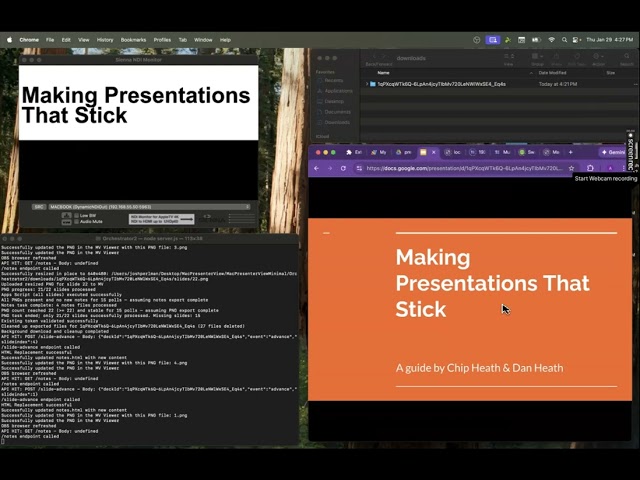Click the docs.google.com address bar
640x480 pixels.
pyautogui.click(x=464, y=168)
